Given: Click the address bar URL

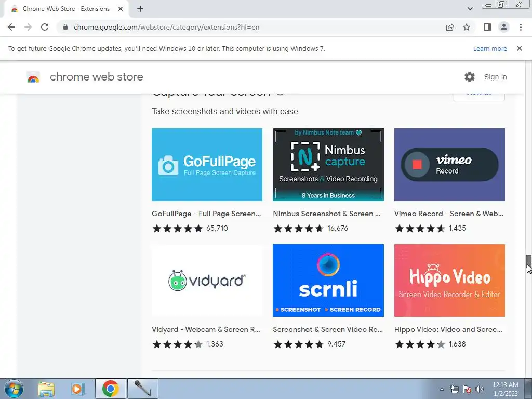Looking at the screenshot, I should (166, 27).
